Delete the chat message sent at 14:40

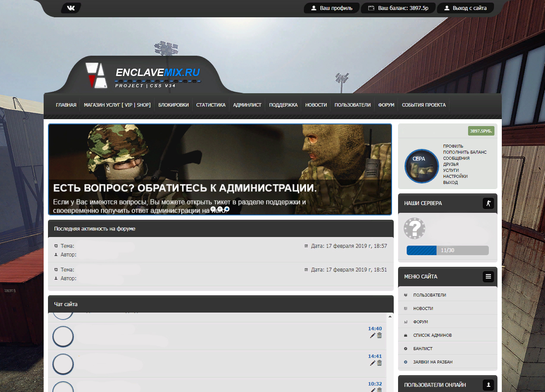coord(379,335)
